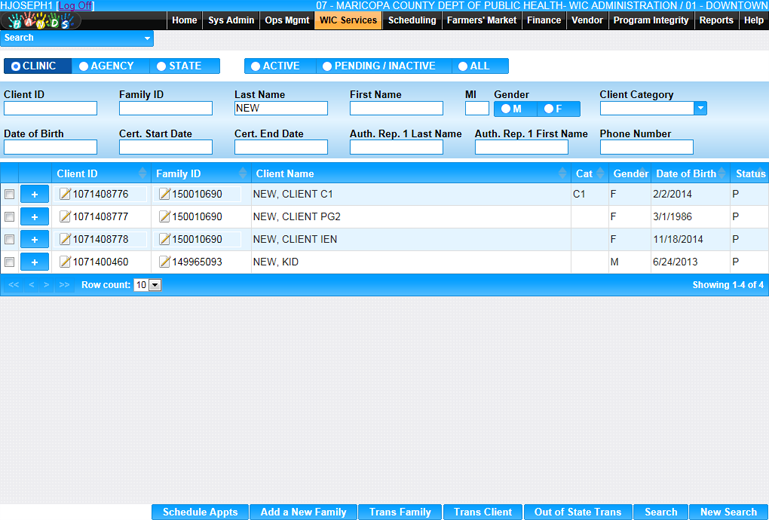Click edit icon beside Client ID 1071400460
Image resolution: width=769 pixels, height=520 pixels.
click(65, 262)
